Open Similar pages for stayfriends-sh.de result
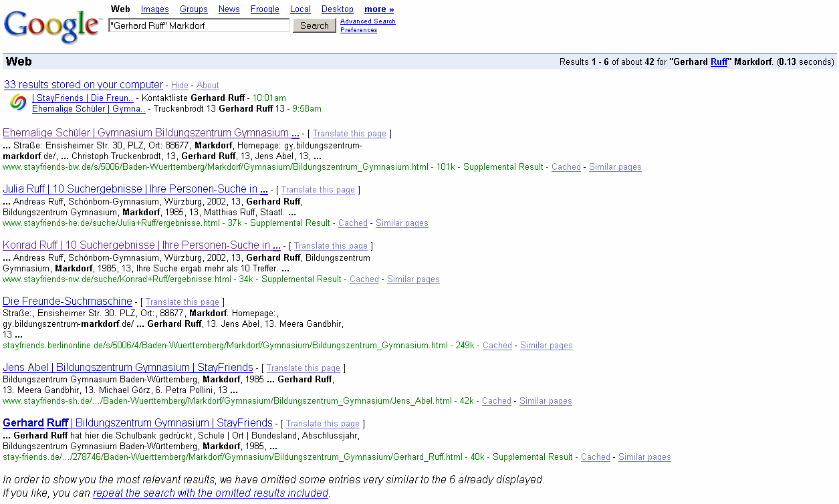 coord(546,401)
